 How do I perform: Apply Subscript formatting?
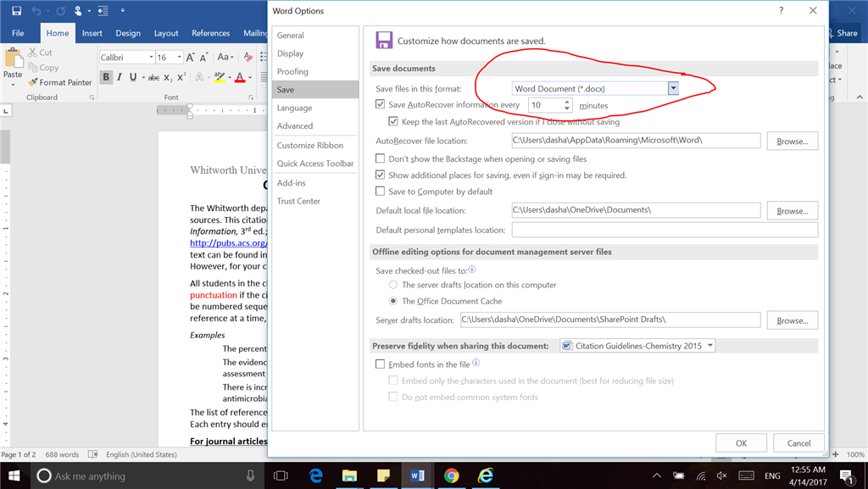point(168,77)
